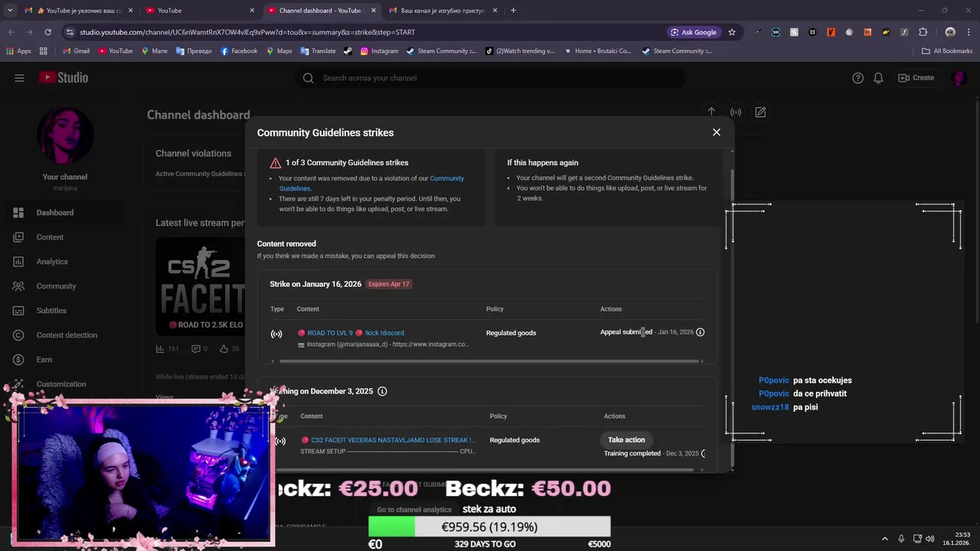Show hidden system tray icons arrow
The image size is (980, 551).
[885, 539]
